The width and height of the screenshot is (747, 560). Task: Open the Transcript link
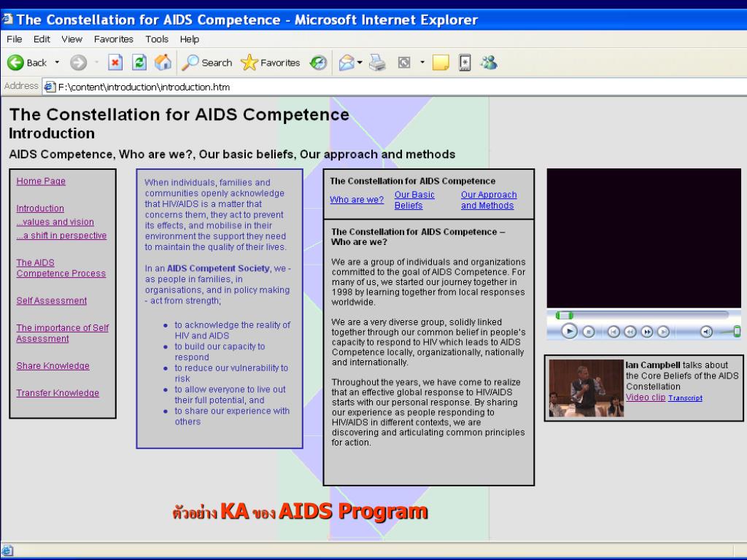click(685, 398)
